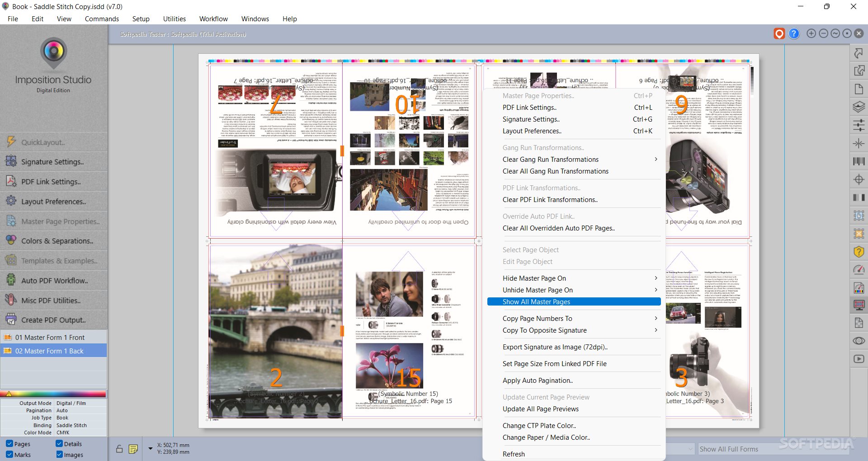The width and height of the screenshot is (868, 461).
Task: Open the Workflow menu
Action: (213, 19)
